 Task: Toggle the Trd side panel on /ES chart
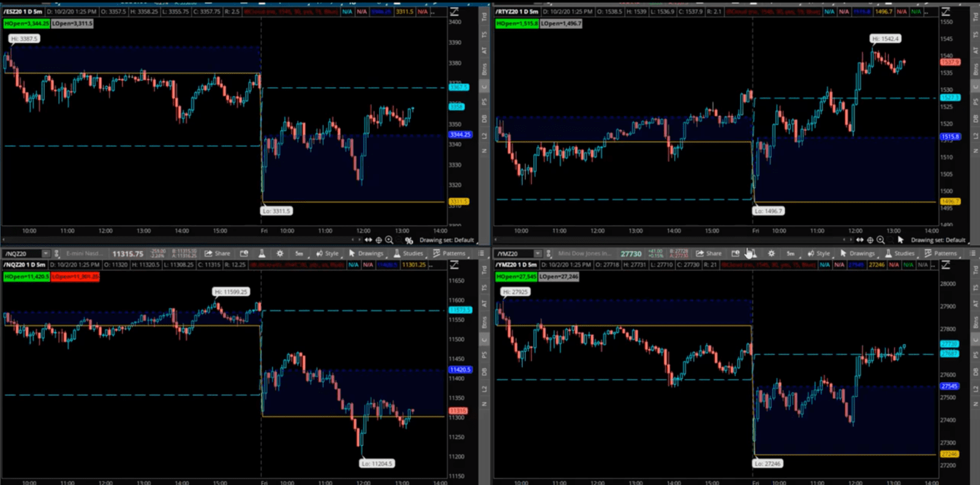tap(484, 17)
